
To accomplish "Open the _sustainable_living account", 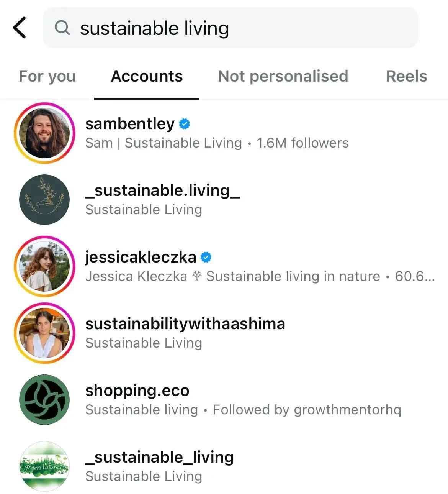I will pyautogui.click(x=159, y=457).
